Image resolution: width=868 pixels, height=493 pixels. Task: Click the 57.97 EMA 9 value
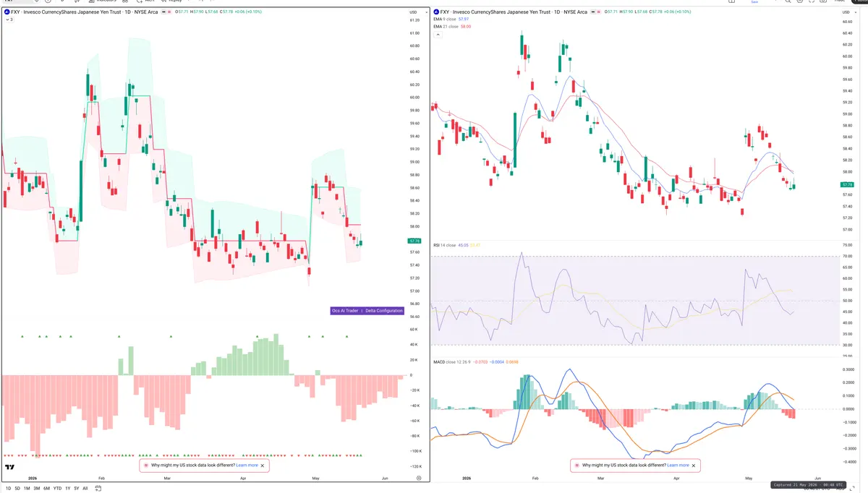point(464,19)
